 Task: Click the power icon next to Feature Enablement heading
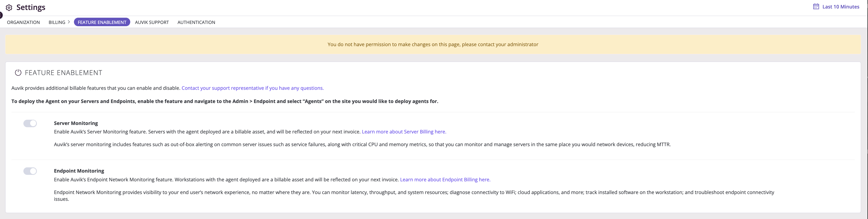pos(18,73)
